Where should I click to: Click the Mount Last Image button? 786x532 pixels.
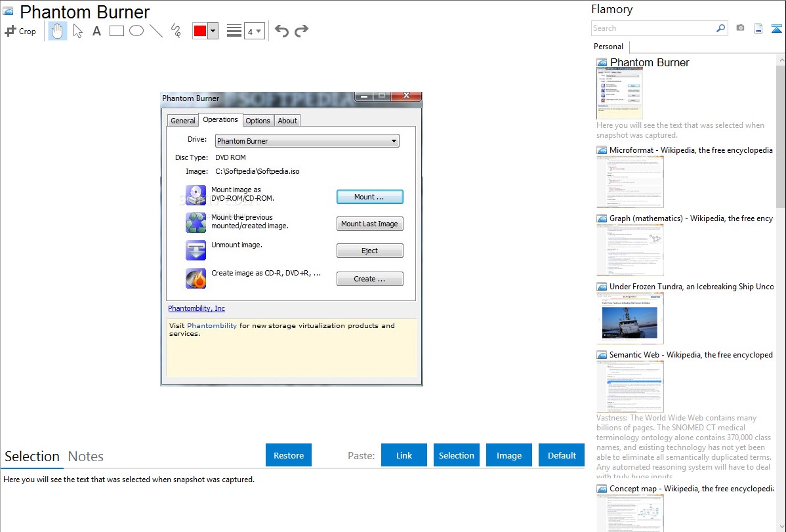click(369, 224)
